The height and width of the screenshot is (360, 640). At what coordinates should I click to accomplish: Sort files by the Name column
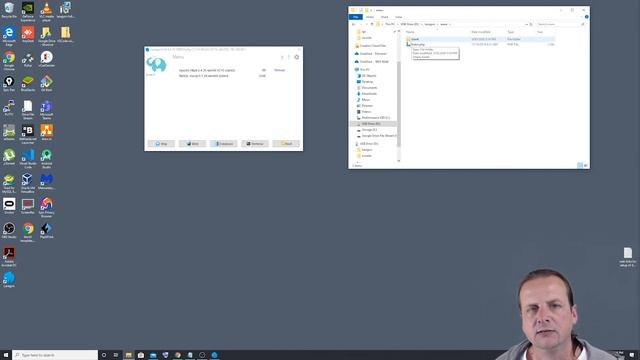pyautogui.click(x=410, y=32)
